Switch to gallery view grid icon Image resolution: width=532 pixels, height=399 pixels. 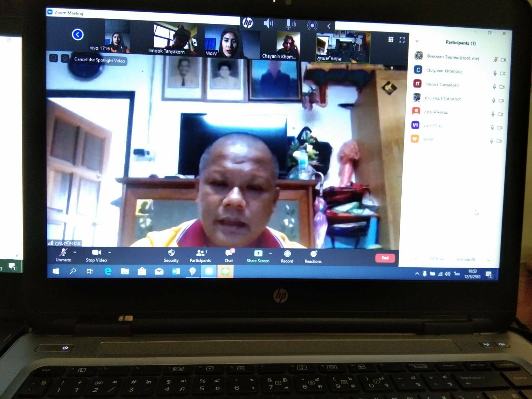391,39
